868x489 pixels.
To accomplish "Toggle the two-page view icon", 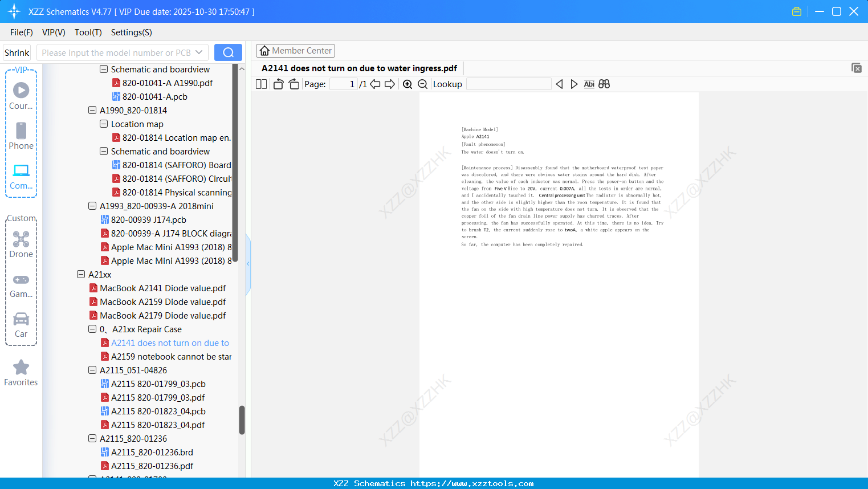I will click(x=261, y=84).
